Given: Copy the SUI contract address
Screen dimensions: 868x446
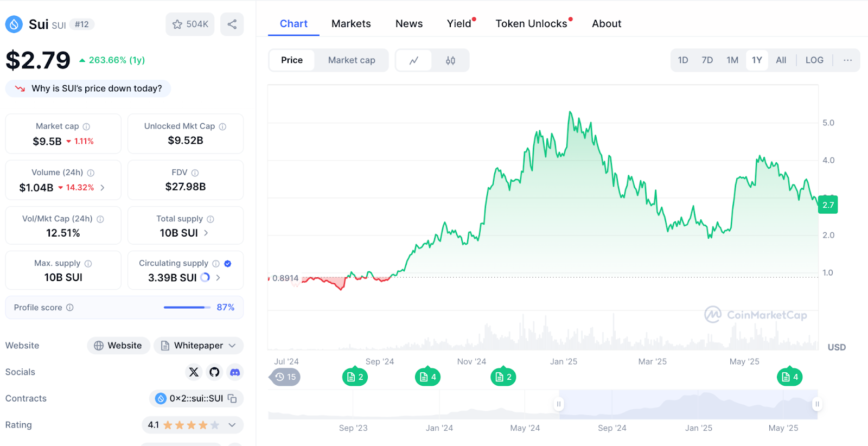Looking at the screenshot, I should [x=232, y=399].
